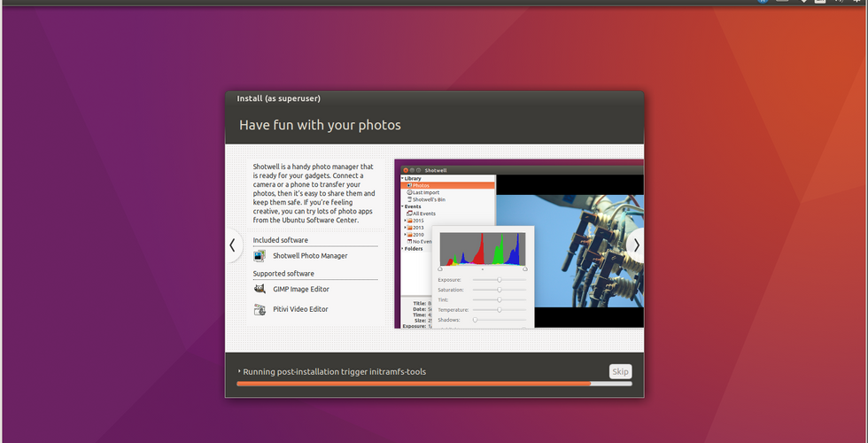Click the power line photo in Shotwell preview
Screen dimensions: 868x443
coord(570,251)
